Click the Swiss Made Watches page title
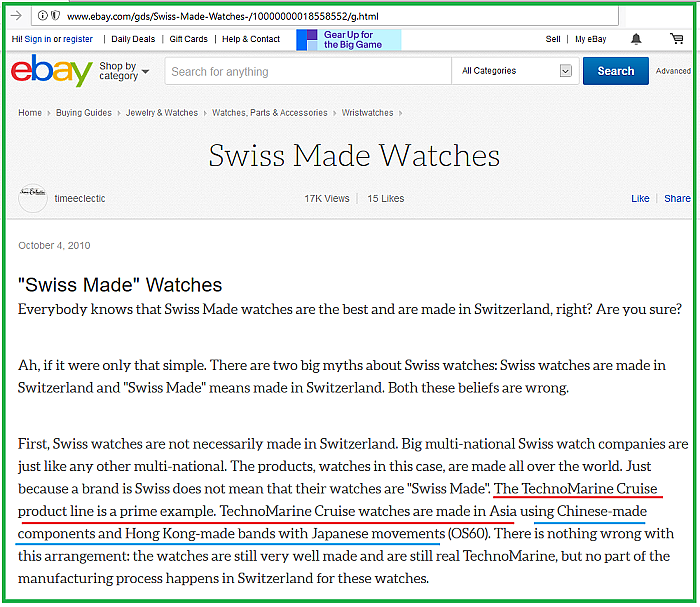The image size is (700, 607). click(354, 156)
